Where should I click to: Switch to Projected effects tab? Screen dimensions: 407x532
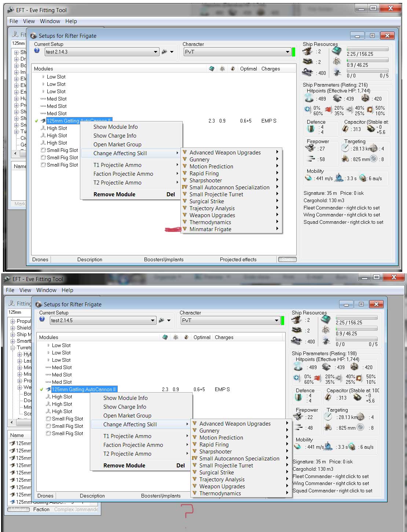(238, 259)
